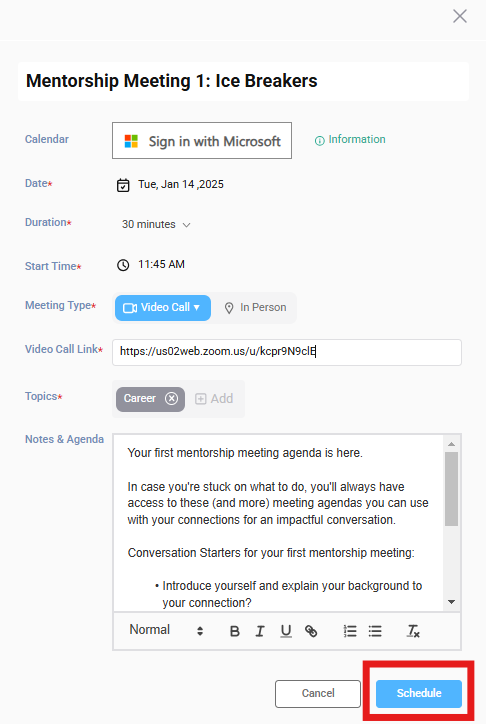Open the date picker calendar icon
Screen dimensions: 486x724
[x=123, y=185]
